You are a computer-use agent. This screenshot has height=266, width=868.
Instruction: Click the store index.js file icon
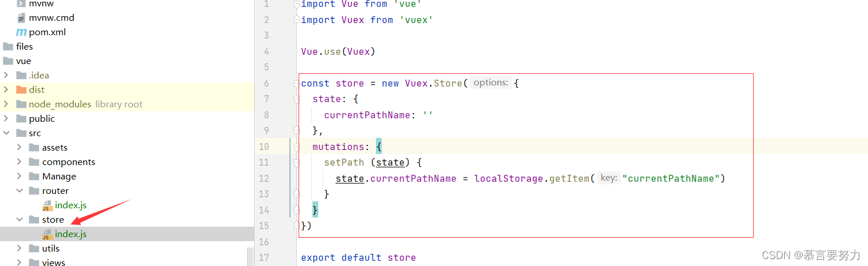(47, 234)
